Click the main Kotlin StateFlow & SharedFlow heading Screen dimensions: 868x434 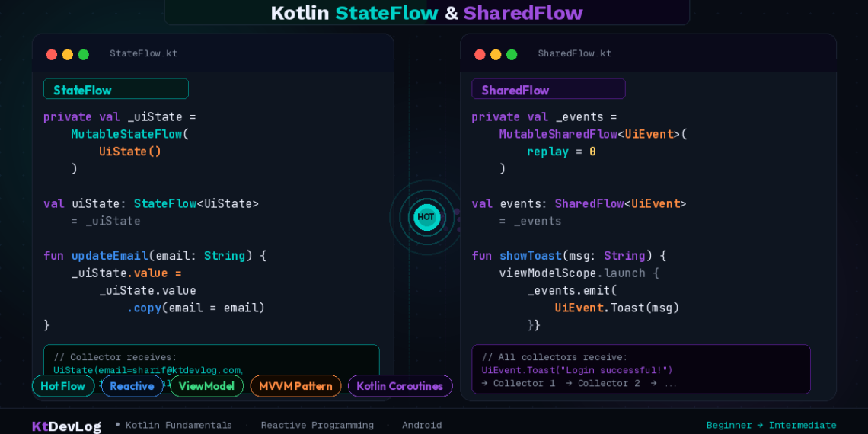[x=427, y=13]
